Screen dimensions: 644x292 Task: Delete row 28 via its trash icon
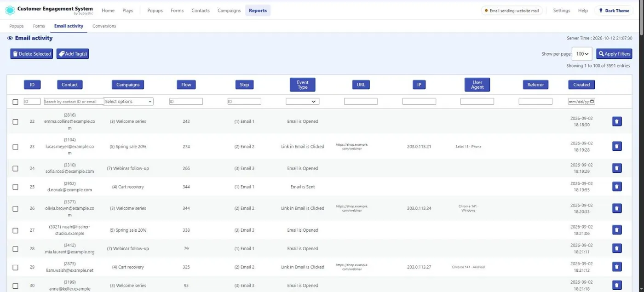pyautogui.click(x=617, y=248)
